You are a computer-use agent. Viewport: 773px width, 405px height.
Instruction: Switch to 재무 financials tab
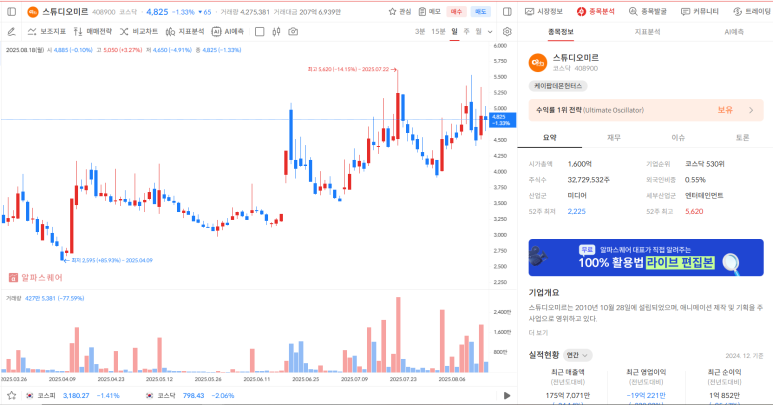614,137
